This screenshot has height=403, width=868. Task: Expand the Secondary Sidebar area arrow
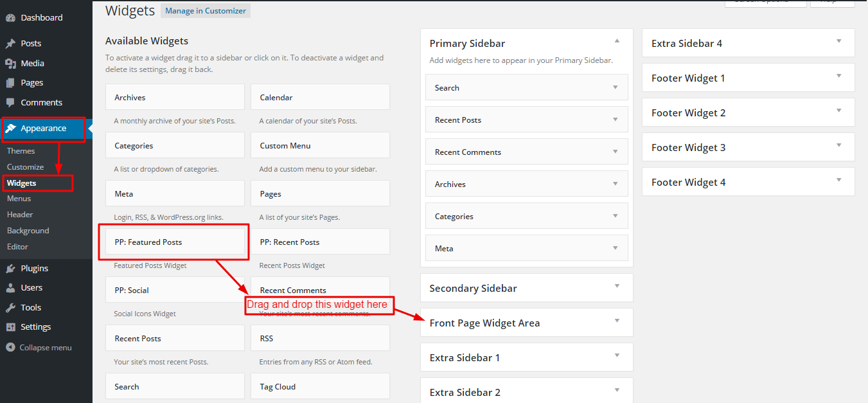pos(617,286)
